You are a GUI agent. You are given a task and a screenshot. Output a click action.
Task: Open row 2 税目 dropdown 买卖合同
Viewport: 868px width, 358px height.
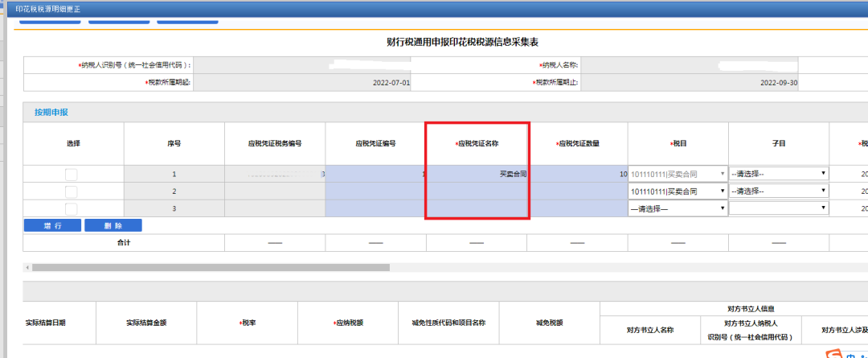pos(677,191)
